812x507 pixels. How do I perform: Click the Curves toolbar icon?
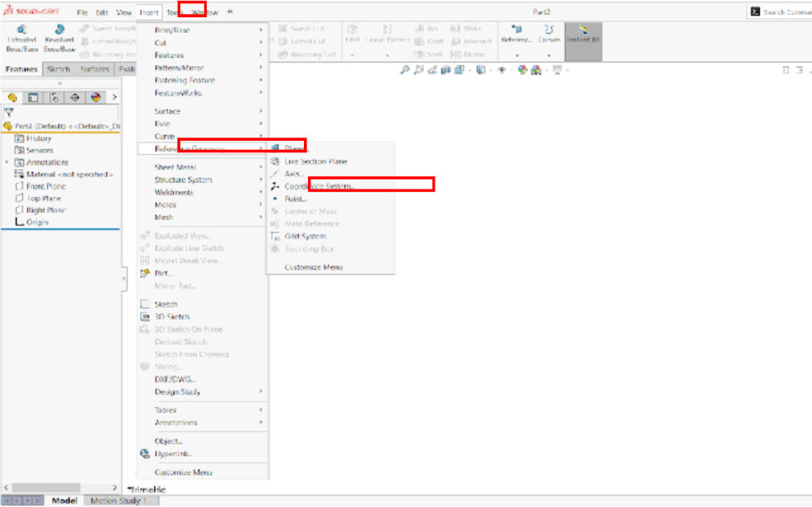tap(548, 30)
